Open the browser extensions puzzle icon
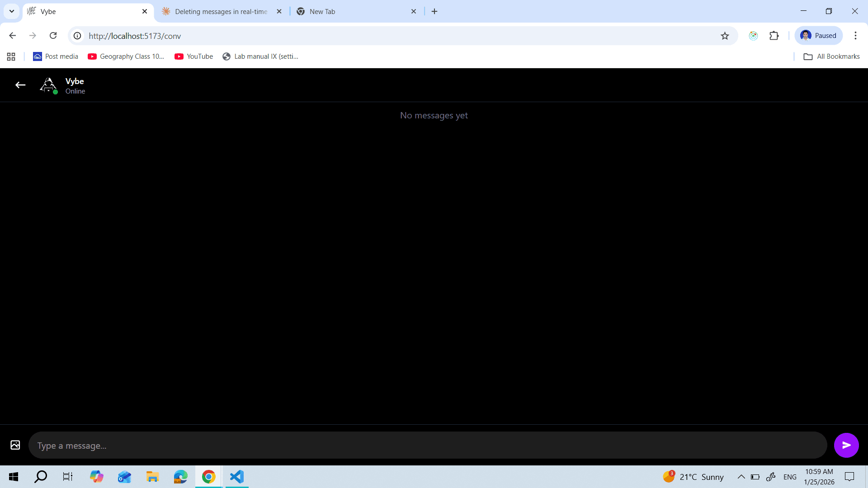Viewport: 868px width, 488px height. coord(774,36)
